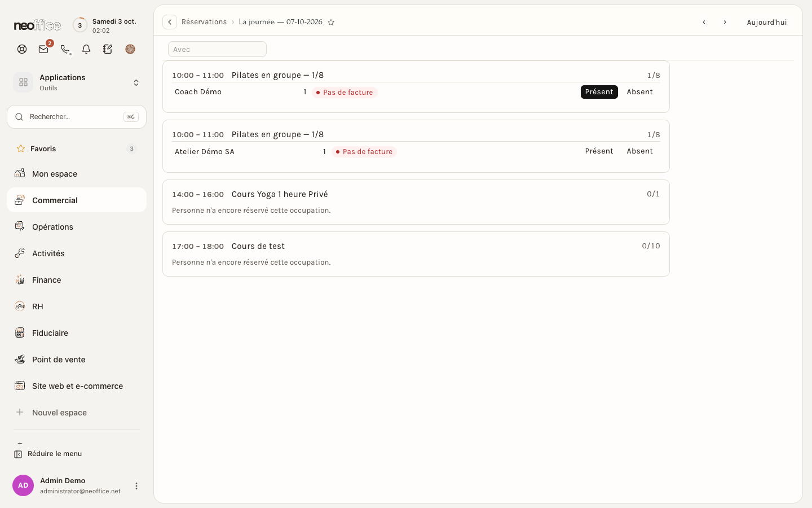
Task: Click the round avatar icon in the top bar
Action: click(x=130, y=49)
